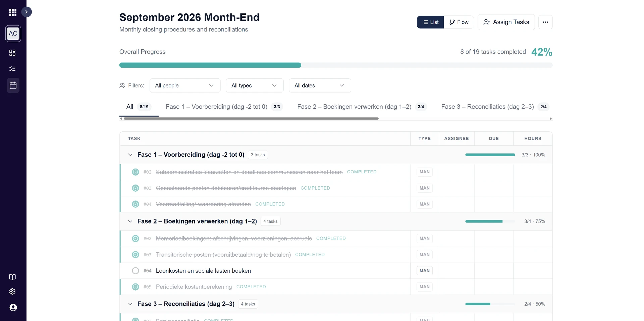Screen dimensions: 644x321
Task: Click the overall progress bar
Action: [x=336, y=65]
